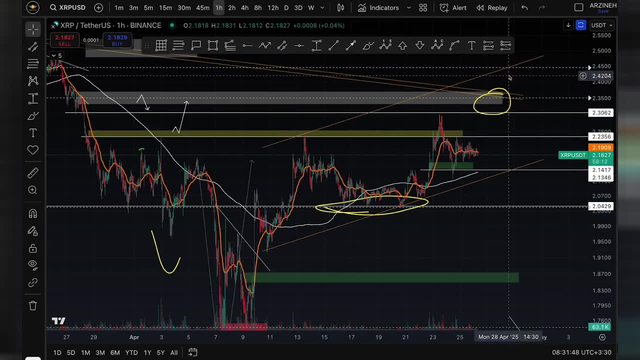Select the grid table tool in favorites bar
The width and height of the screenshot is (640, 360).
pos(161,46)
